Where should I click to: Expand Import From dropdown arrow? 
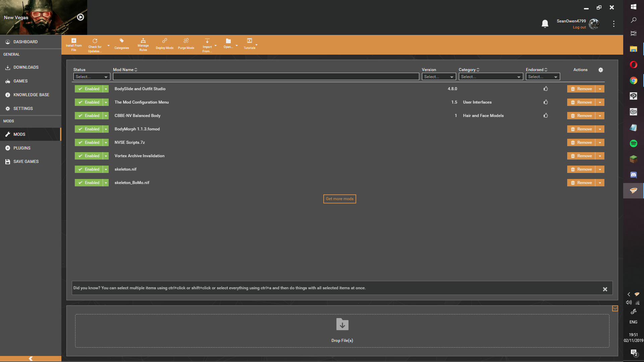coord(215,46)
